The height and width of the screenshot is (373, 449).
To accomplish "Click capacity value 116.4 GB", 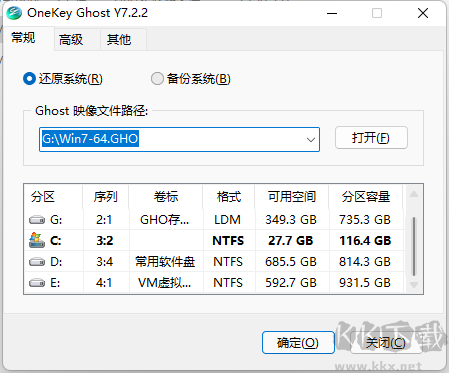I will [365, 241].
